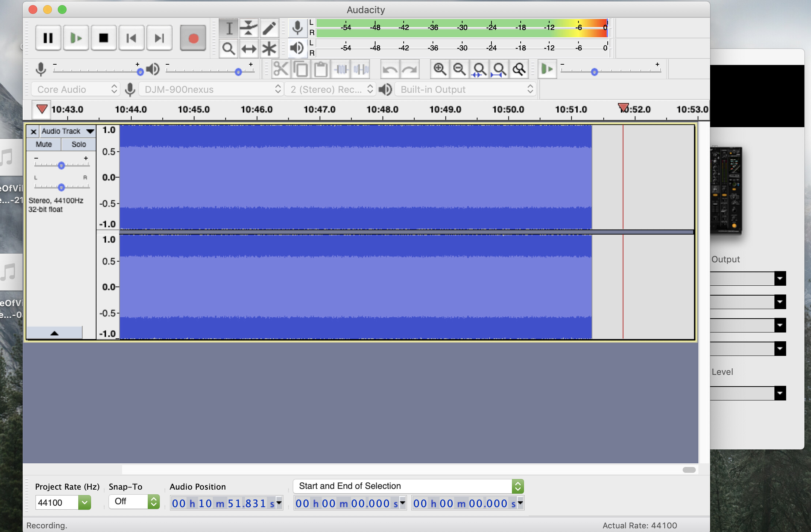Click the Paste clipboard icon
The width and height of the screenshot is (811, 532).
tap(321, 69)
